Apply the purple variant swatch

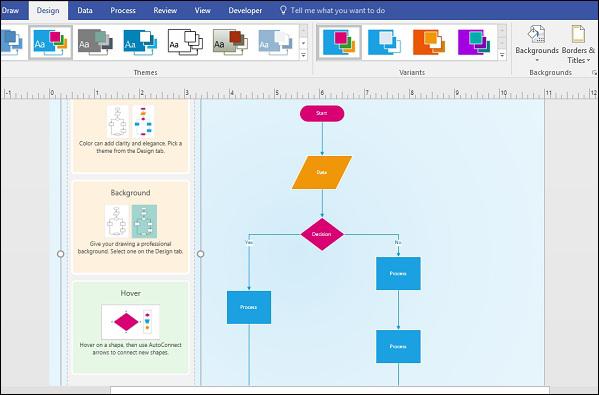tap(474, 42)
